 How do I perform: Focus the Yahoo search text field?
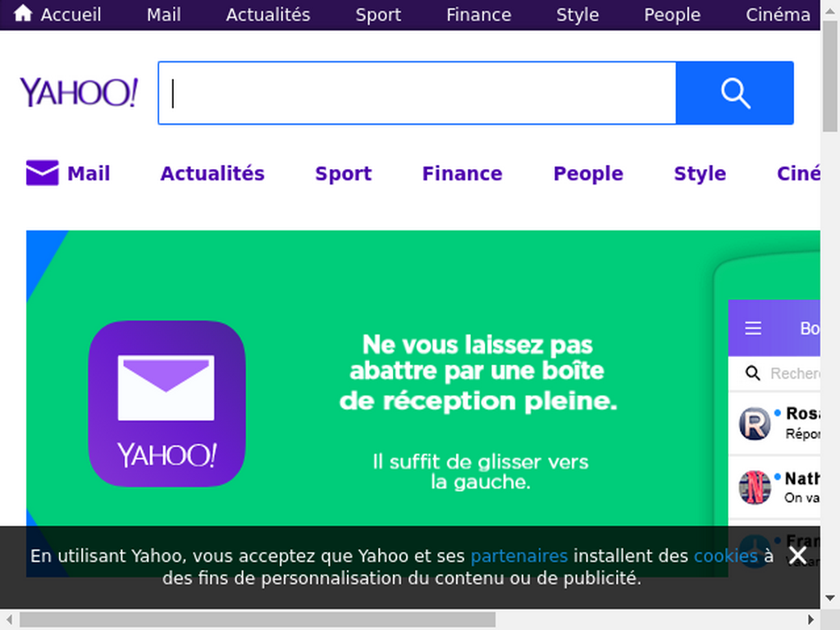tap(417, 93)
